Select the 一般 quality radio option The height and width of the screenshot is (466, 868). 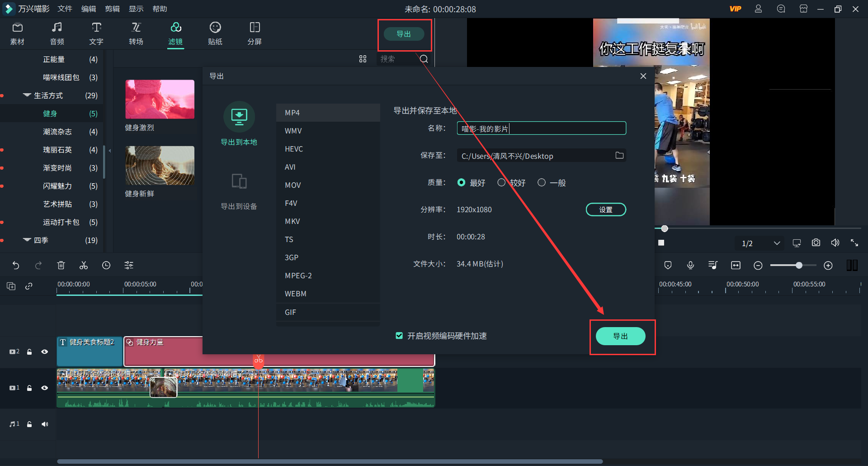tap(542, 183)
